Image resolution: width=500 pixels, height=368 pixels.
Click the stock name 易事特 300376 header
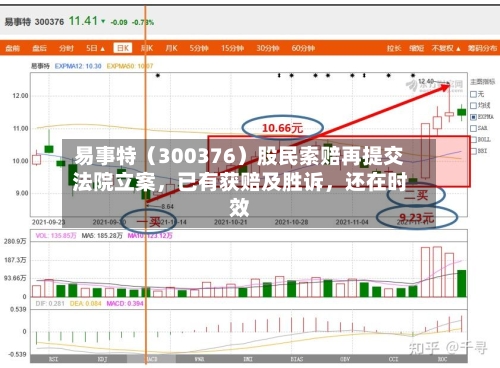tap(34, 22)
